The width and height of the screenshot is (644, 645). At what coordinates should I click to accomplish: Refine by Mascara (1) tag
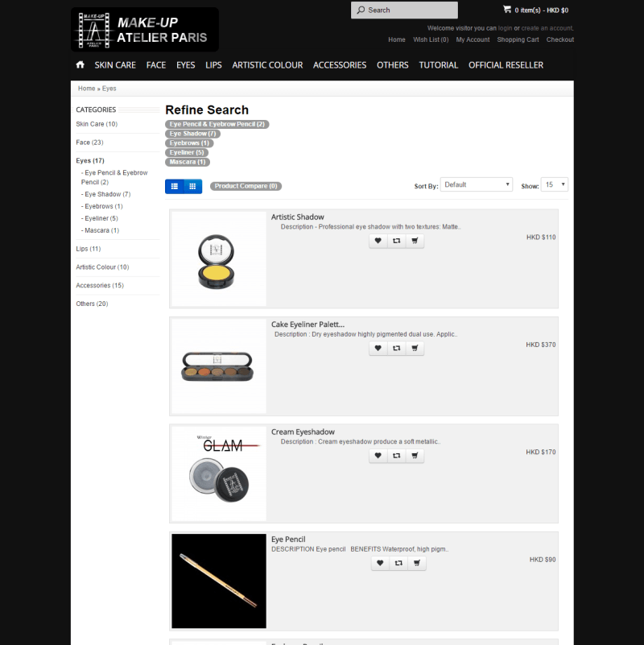[188, 162]
